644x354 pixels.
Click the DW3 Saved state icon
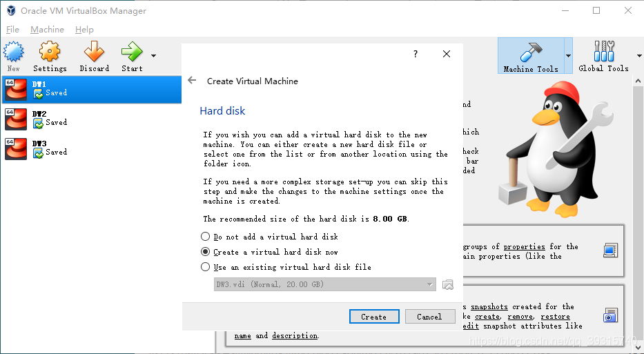38,153
